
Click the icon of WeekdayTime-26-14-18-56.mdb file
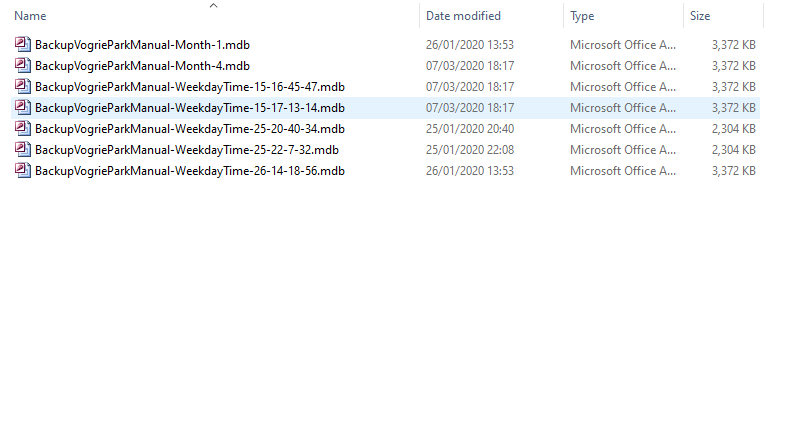24,170
